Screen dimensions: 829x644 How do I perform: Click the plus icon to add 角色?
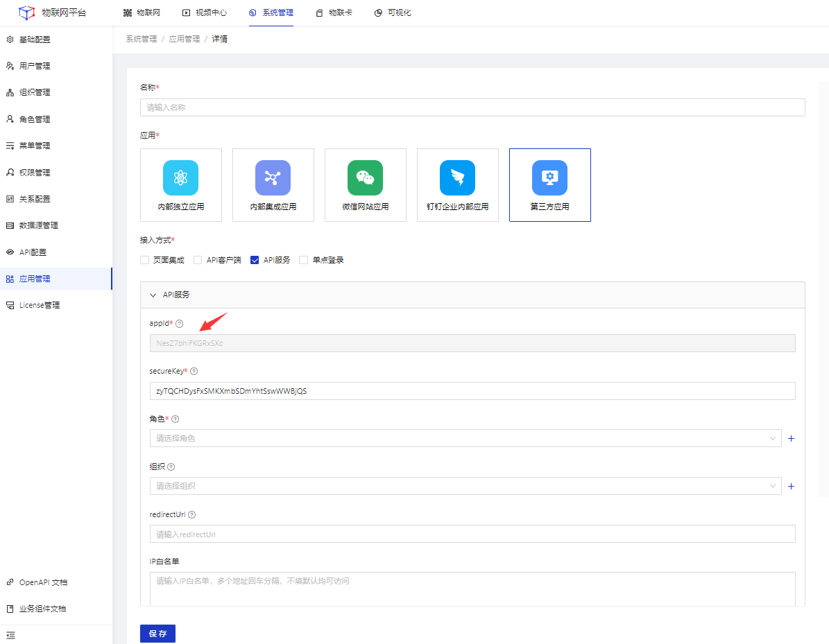tap(791, 439)
